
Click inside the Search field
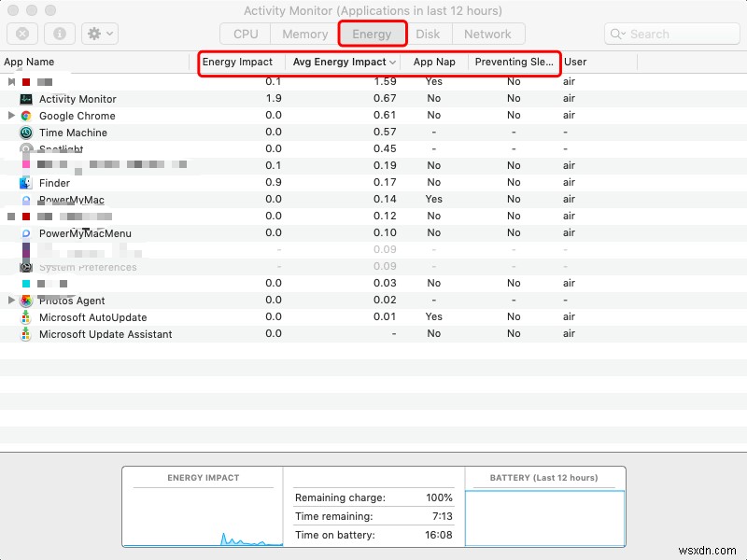(x=670, y=34)
